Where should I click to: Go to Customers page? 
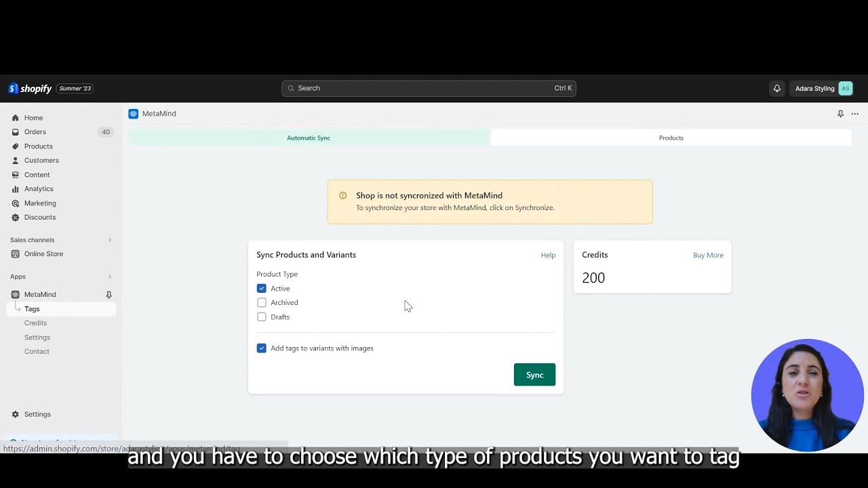[41, 161]
